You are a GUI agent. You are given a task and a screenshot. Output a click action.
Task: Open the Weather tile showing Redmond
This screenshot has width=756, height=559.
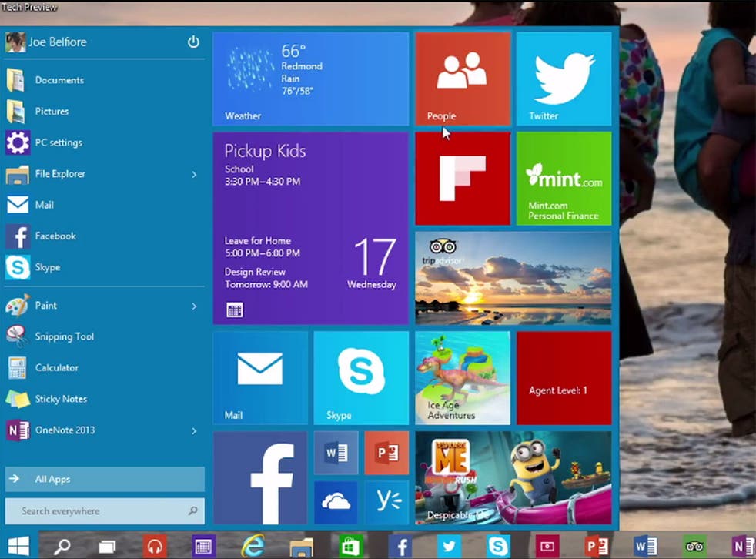[311, 79]
